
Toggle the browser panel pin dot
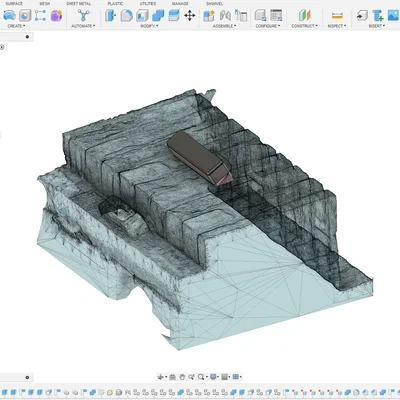point(27,37)
